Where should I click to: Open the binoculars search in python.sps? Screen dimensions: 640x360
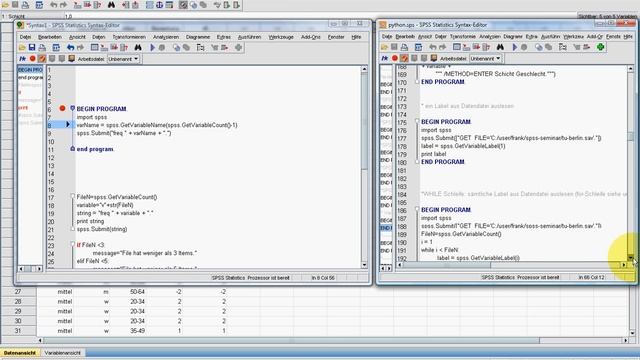pyautogui.click(x=500, y=47)
